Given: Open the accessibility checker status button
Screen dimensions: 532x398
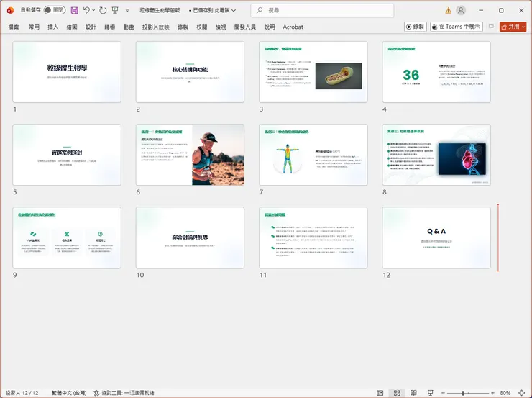Looking at the screenshot, I should pyautogui.click(x=124, y=393).
